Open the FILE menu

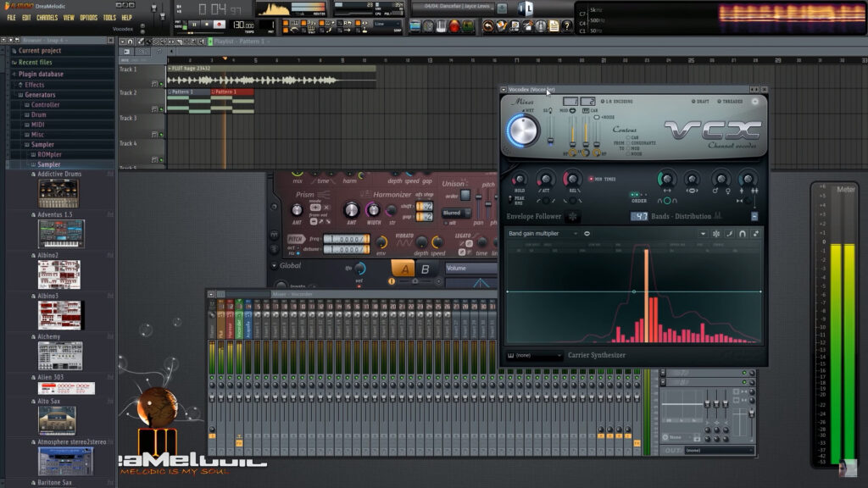[11, 18]
